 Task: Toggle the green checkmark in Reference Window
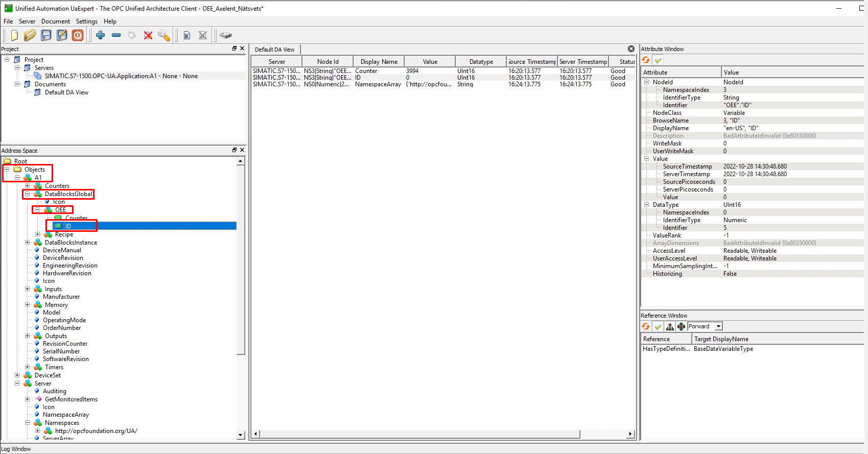pyautogui.click(x=658, y=327)
